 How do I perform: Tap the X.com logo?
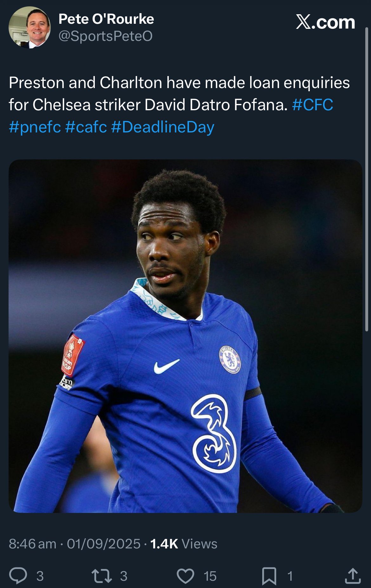(x=325, y=22)
